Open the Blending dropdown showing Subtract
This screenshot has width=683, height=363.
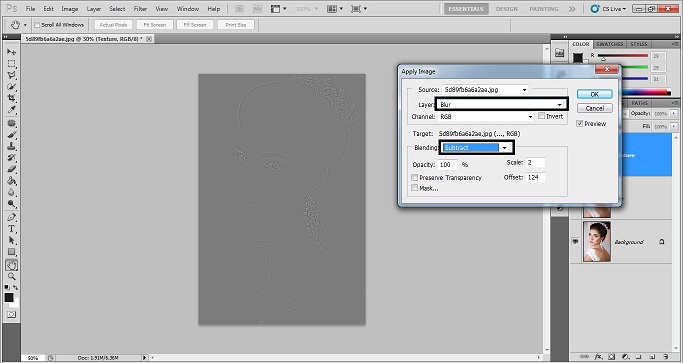[x=476, y=147]
